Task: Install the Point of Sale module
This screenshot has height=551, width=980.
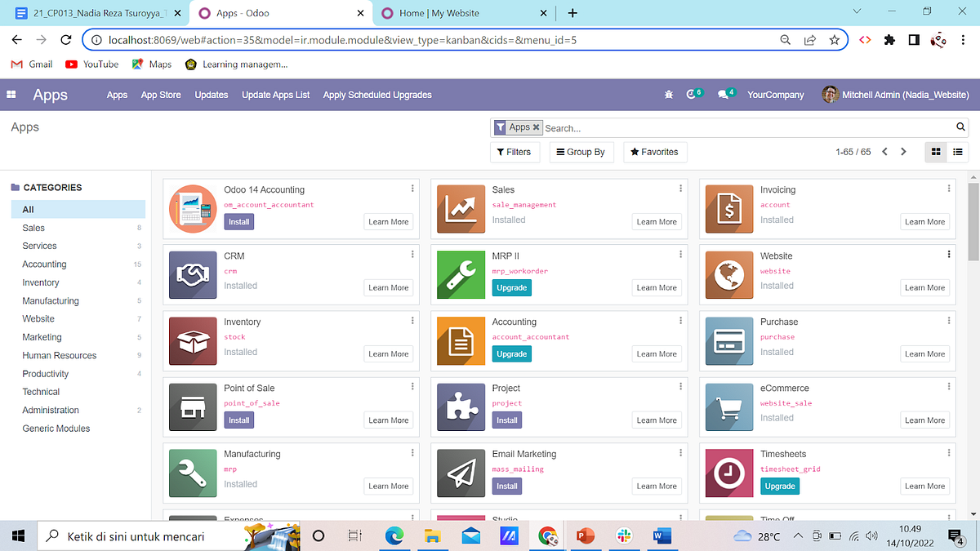Action: [238, 420]
